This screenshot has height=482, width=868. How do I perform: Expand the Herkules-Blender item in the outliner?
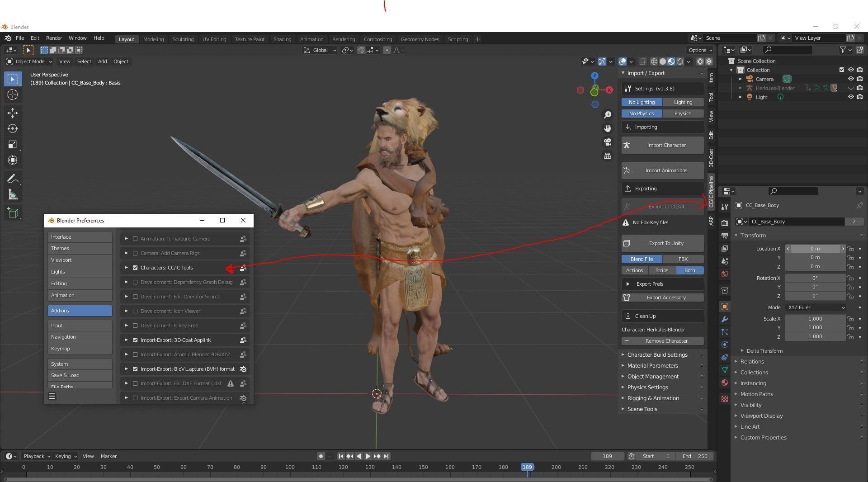(x=740, y=88)
